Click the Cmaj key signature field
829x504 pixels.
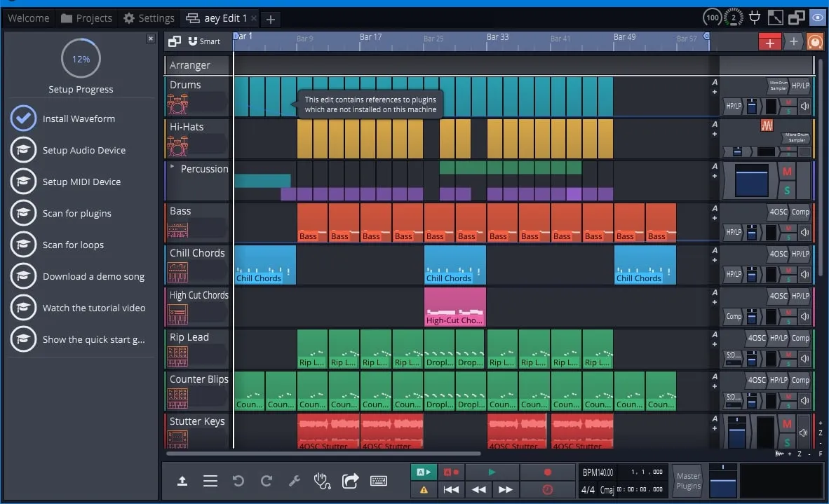[x=607, y=490]
